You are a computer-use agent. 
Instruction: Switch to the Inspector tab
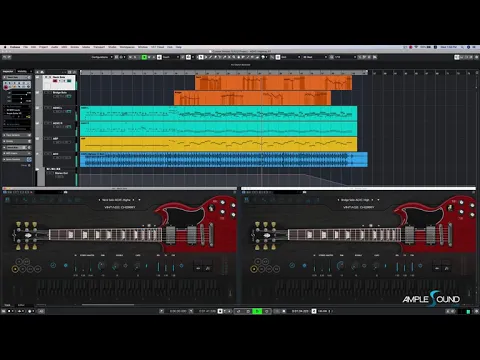[x=8, y=71]
